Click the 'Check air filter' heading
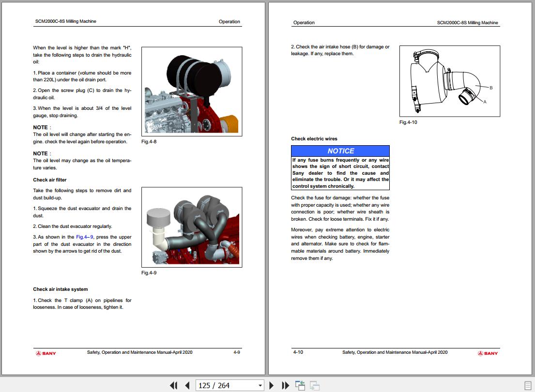The width and height of the screenshot is (535, 392). click(x=50, y=180)
